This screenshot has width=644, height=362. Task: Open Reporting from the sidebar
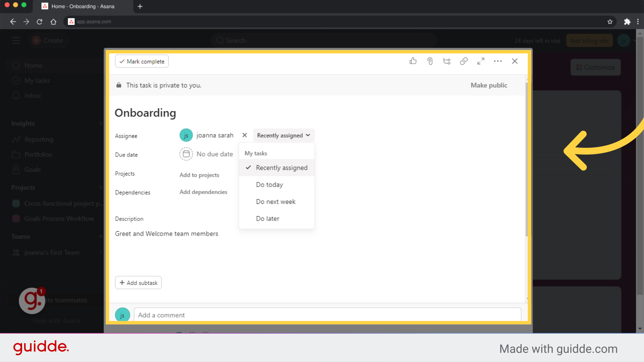point(39,139)
